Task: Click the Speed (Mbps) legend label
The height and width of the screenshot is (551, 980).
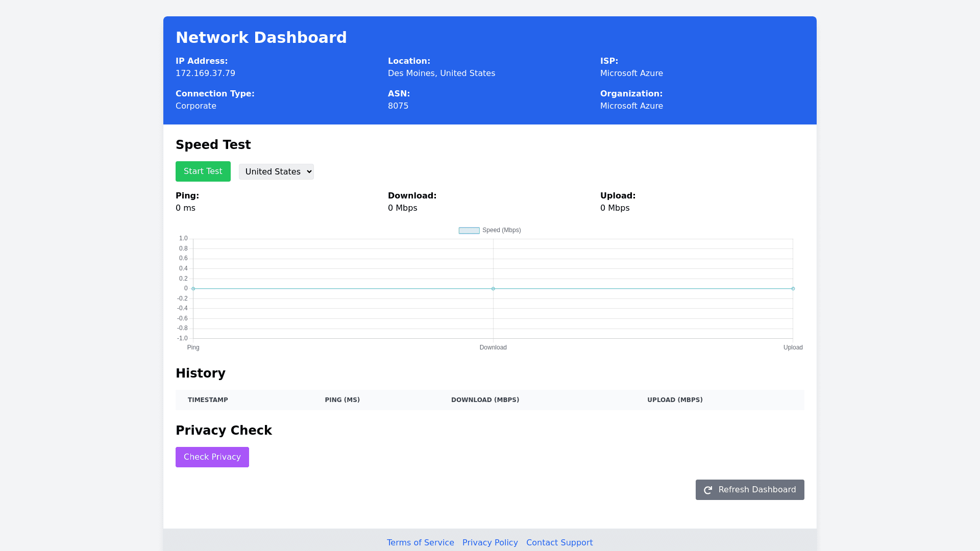Action: (x=501, y=231)
